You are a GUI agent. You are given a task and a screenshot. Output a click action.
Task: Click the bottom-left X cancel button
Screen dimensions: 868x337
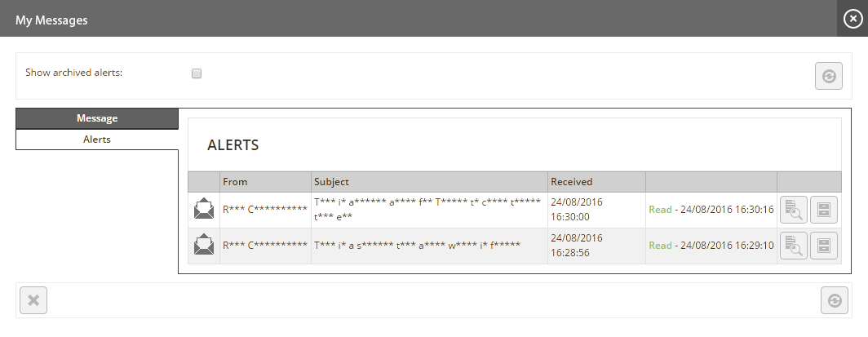pos(33,300)
